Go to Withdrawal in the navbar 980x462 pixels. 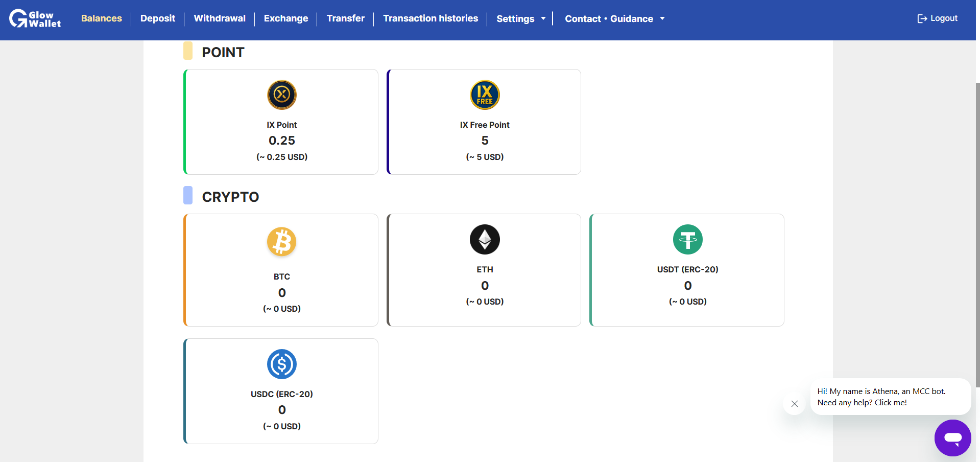pyautogui.click(x=220, y=18)
